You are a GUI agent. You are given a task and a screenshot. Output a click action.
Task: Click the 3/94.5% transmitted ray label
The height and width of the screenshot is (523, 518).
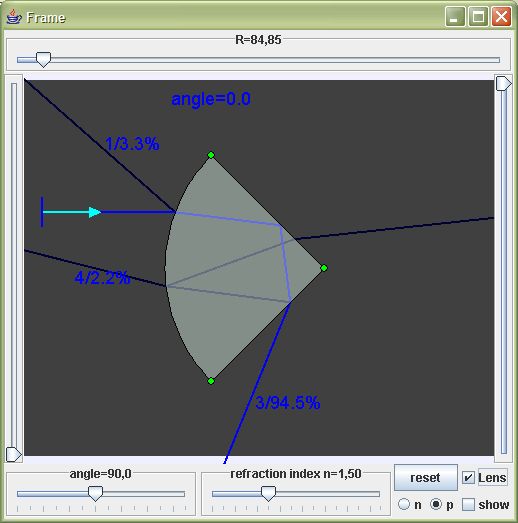(x=288, y=403)
